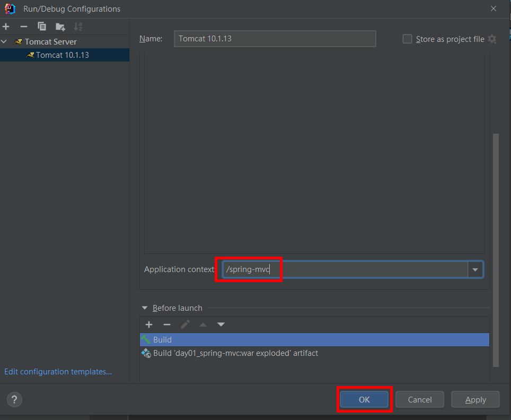The width and height of the screenshot is (511, 420).
Task: Select the Tomcat Server group row
Action: pyautogui.click(x=65, y=42)
